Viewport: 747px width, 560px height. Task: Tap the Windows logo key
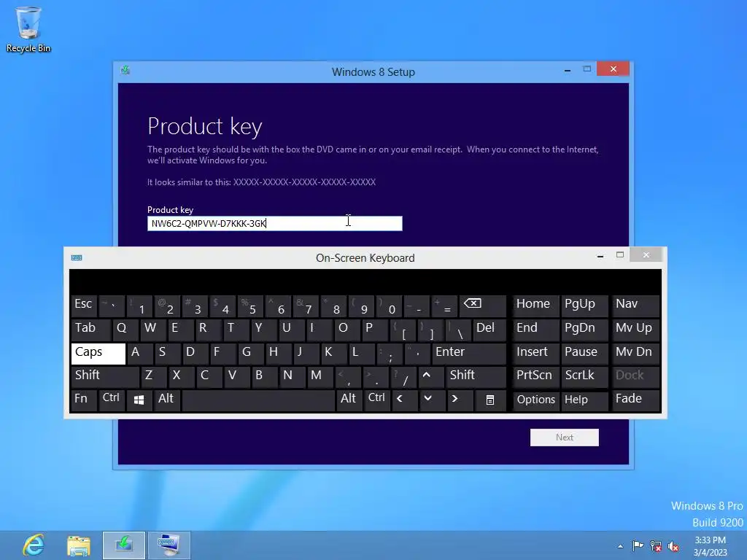pos(139,400)
